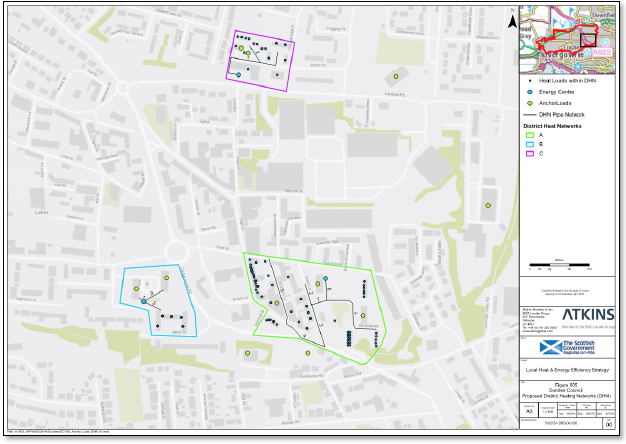This screenshot has height=444, width=626.
Task: Click 'Local Heat & Energy Efficiency Strategy' text
Action: click(x=567, y=370)
